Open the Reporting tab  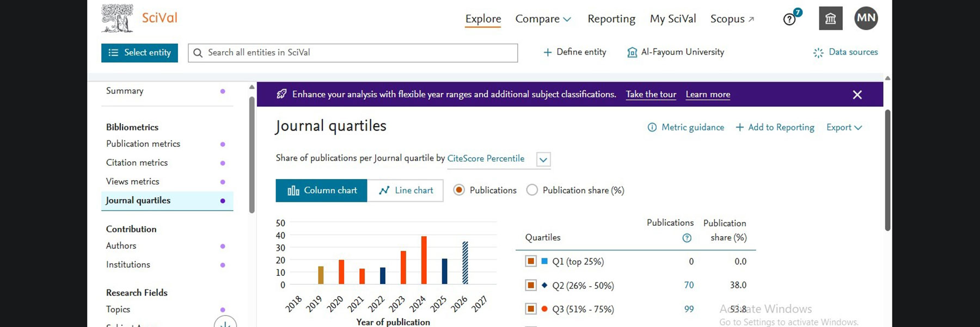click(611, 19)
